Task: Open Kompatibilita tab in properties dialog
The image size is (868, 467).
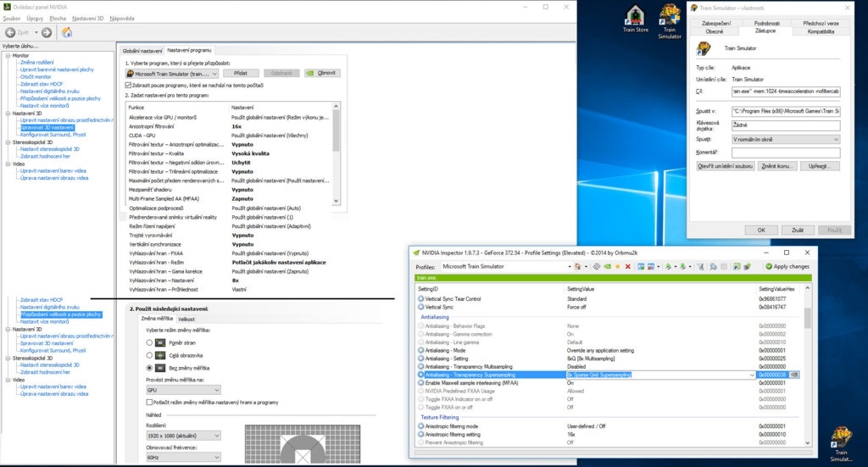Action: tap(821, 31)
